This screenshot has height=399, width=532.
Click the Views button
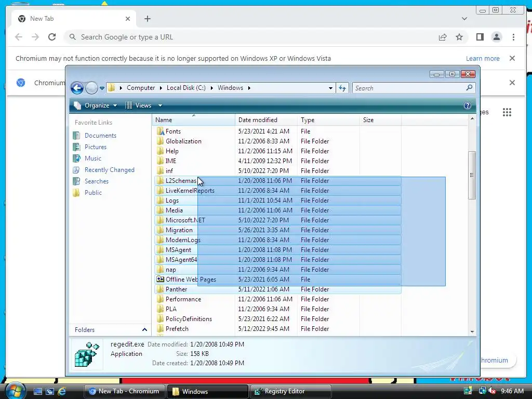pyautogui.click(x=138, y=105)
